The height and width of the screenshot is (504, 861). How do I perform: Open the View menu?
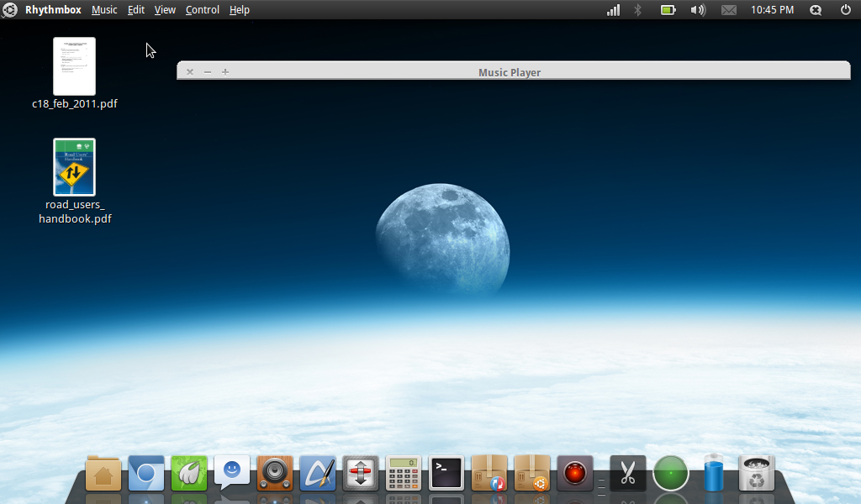coord(165,10)
